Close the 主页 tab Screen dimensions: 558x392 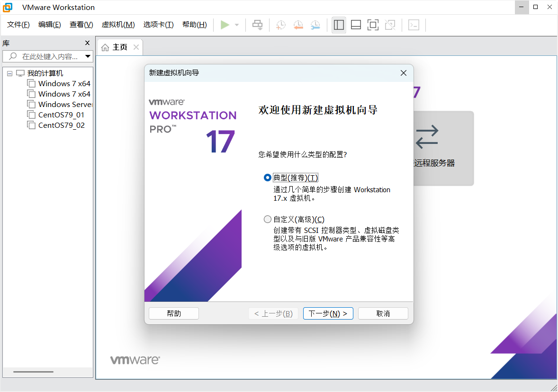(136, 47)
